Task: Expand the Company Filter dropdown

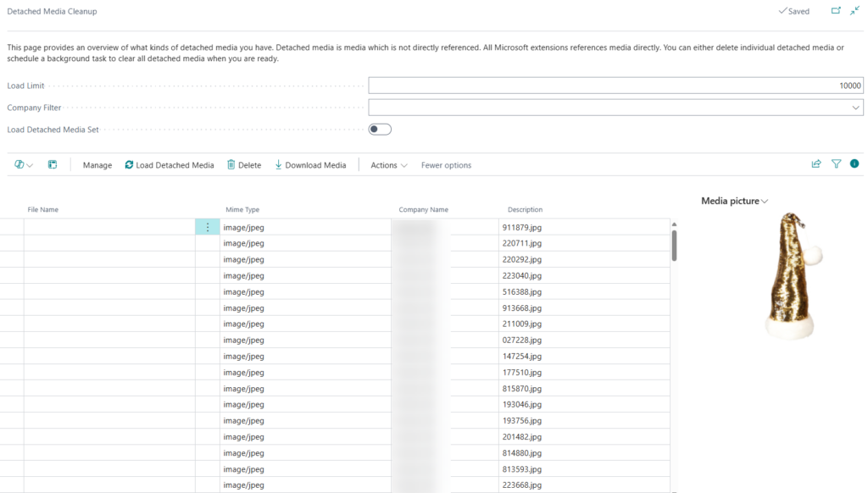Action: click(855, 108)
